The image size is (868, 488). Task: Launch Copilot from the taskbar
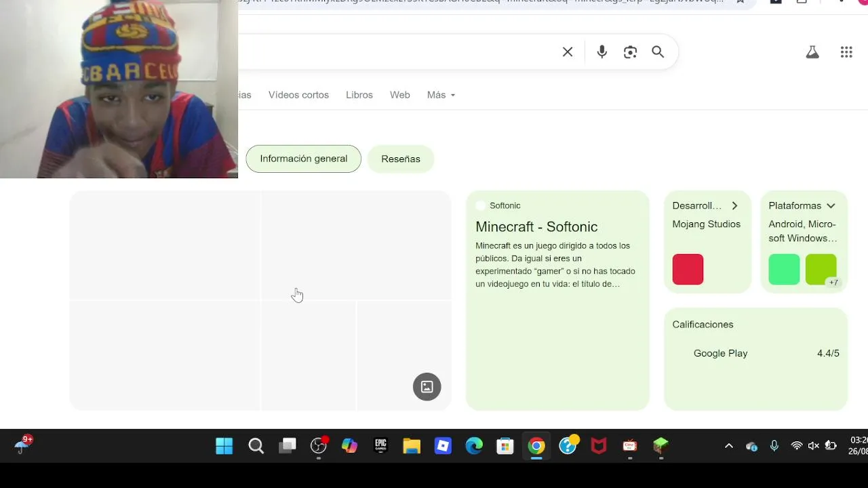pyautogui.click(x=350, y=446)
